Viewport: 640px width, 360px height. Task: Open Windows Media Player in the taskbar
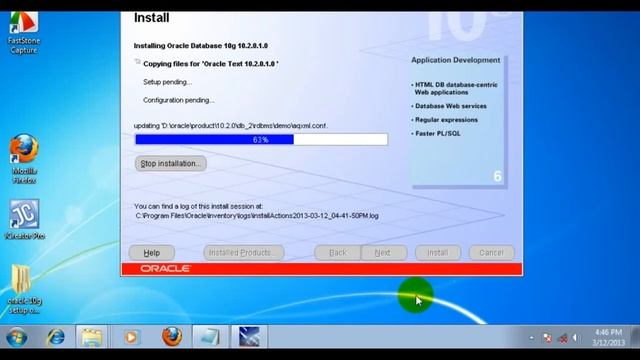131,337
